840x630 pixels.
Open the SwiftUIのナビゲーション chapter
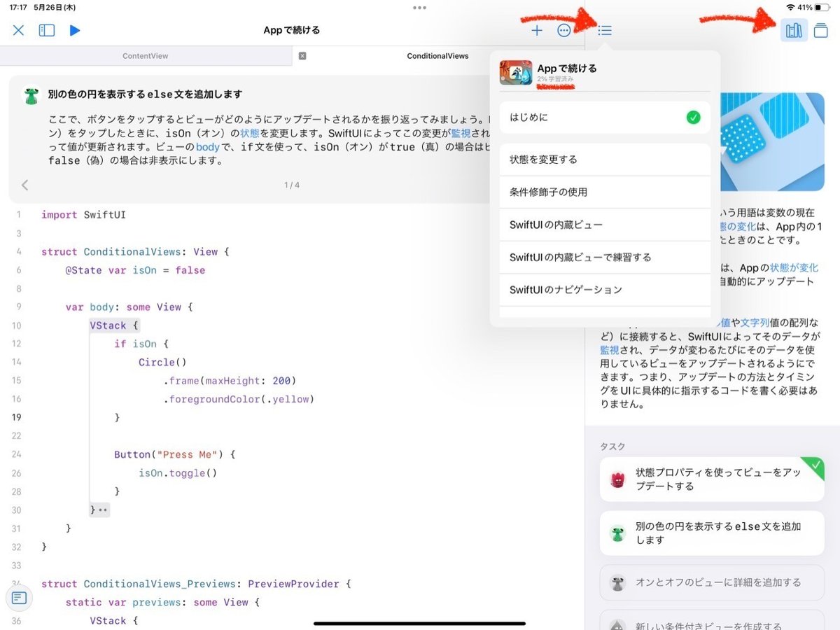605,290
